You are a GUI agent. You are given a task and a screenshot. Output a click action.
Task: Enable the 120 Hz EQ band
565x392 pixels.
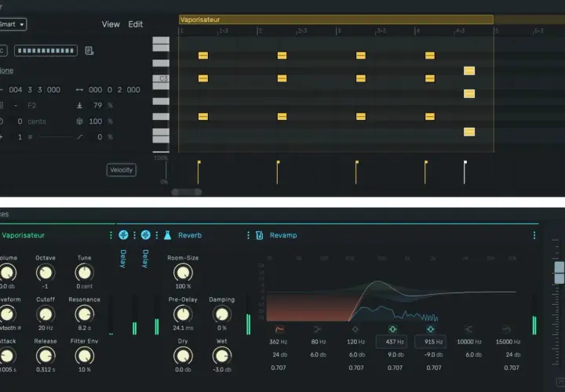(355, 329)
